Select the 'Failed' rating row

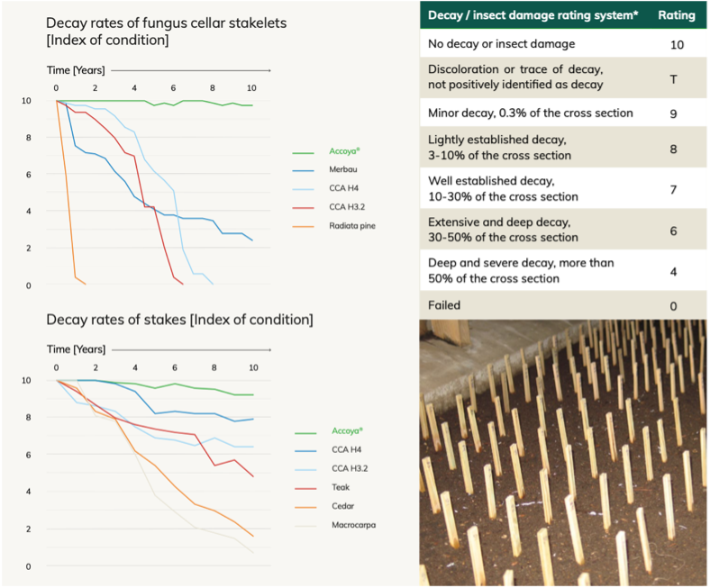(563, 305)
